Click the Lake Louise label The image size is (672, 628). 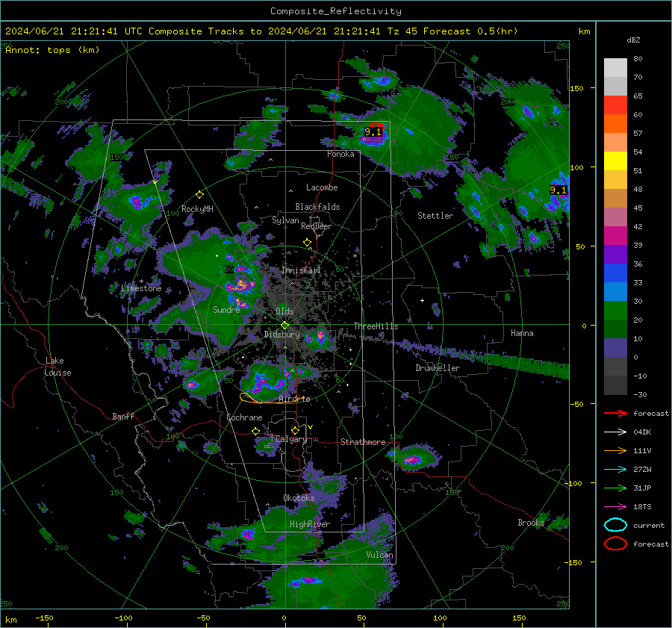(x=57, y=367)
